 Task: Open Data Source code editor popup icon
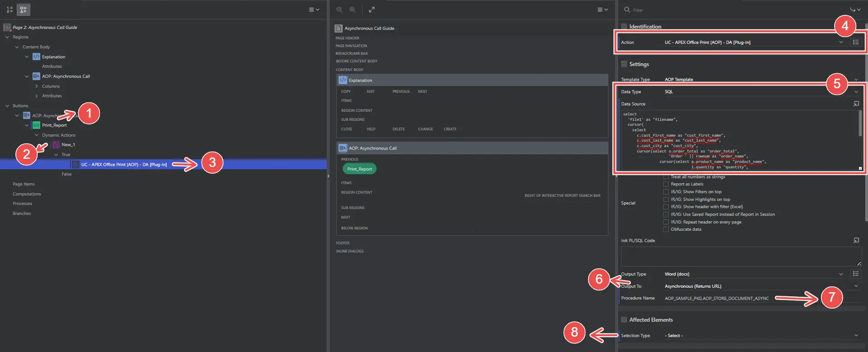[856, 104]
